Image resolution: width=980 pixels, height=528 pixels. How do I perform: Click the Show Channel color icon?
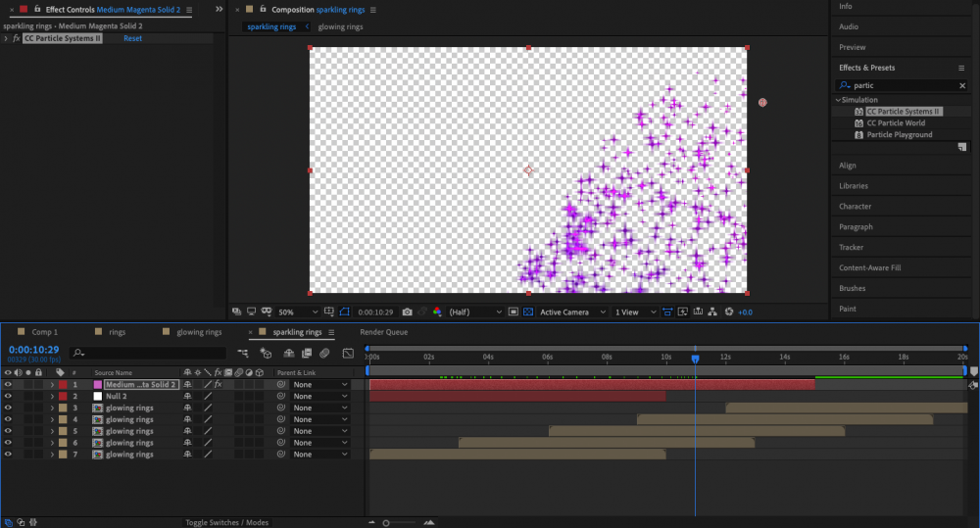pos(435,312)
